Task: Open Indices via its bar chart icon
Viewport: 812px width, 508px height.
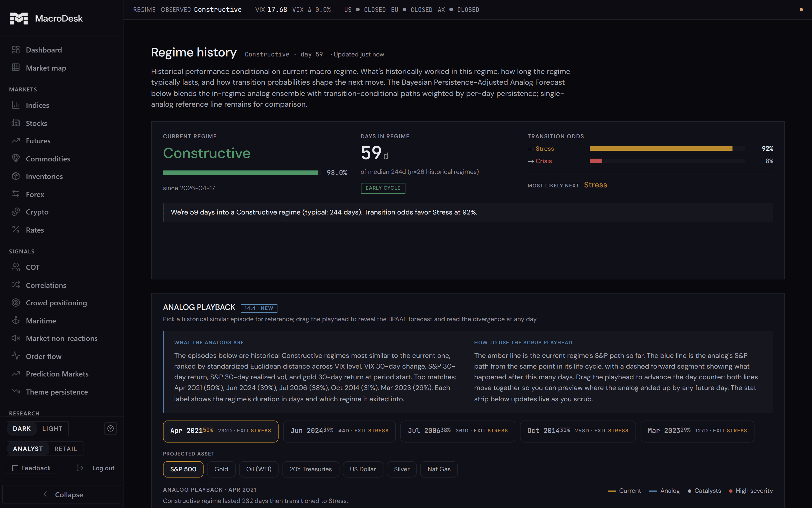Action: (x=16, y=105)
